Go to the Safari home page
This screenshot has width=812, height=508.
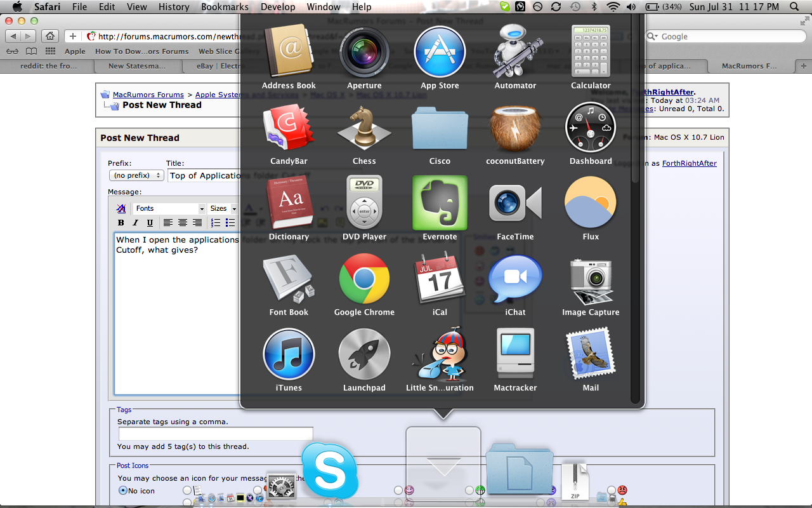coord(50,36)
